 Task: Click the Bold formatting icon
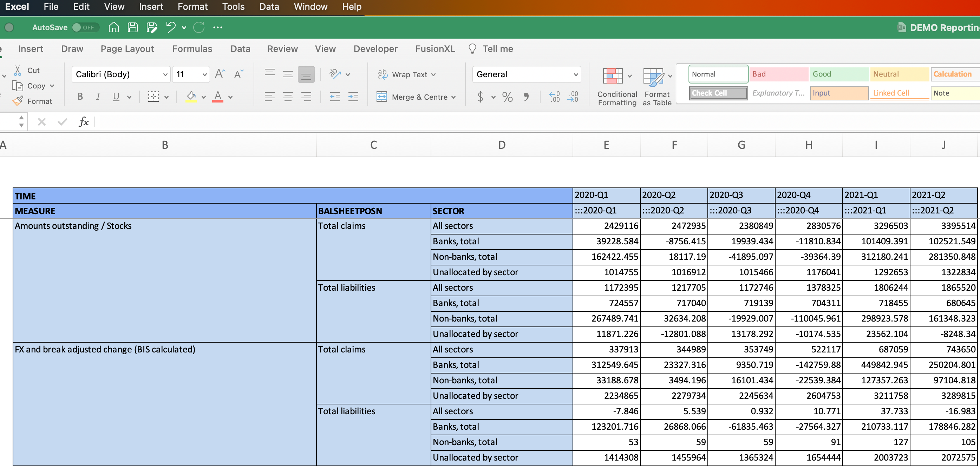[79, 96]
